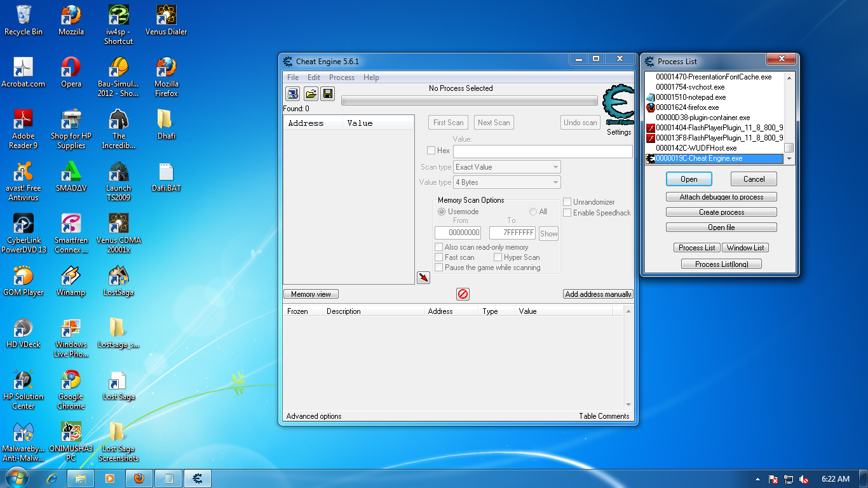The height and width of the screenshot is (488, 868).
Task: Select the Mozzila desktop shortcut
Action: tap(71, 20)
